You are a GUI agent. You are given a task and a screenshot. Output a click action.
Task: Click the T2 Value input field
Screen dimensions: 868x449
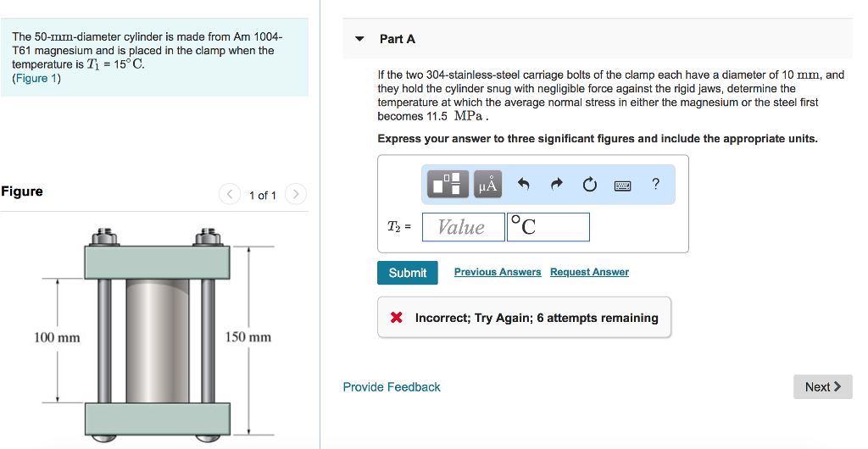[464, 227]
